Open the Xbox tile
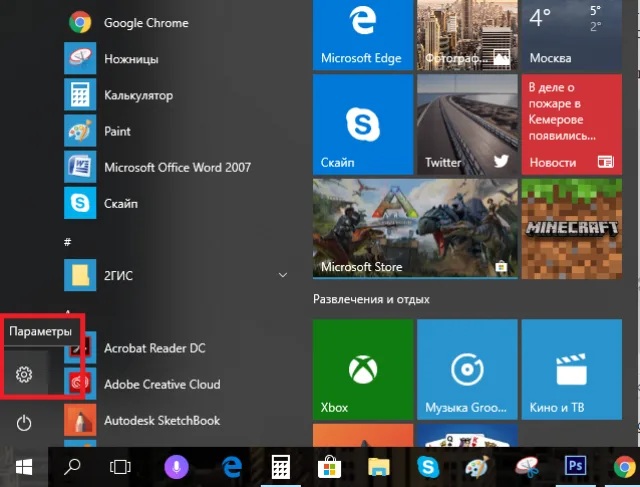The width and height of the screenshot is (640, 487). pos(363,369)
